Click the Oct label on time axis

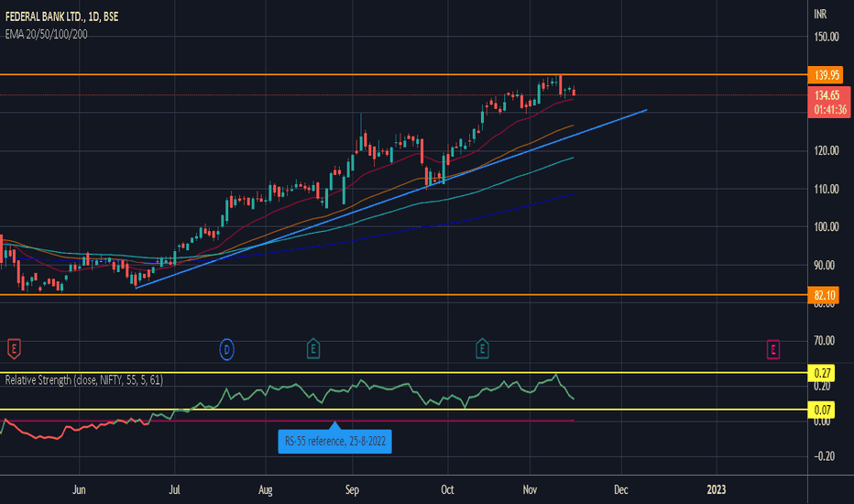447,490
